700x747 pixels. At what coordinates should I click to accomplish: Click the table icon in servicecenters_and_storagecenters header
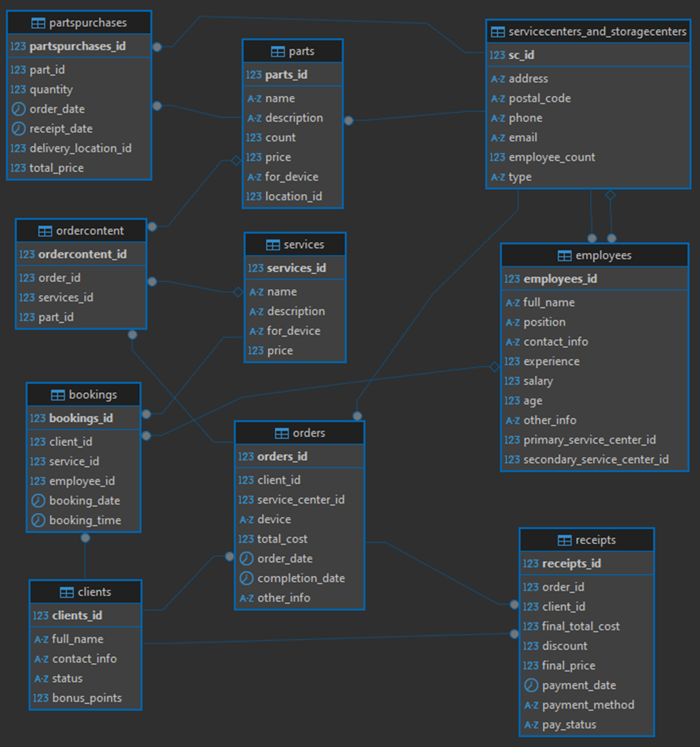[x=498, y=32]
